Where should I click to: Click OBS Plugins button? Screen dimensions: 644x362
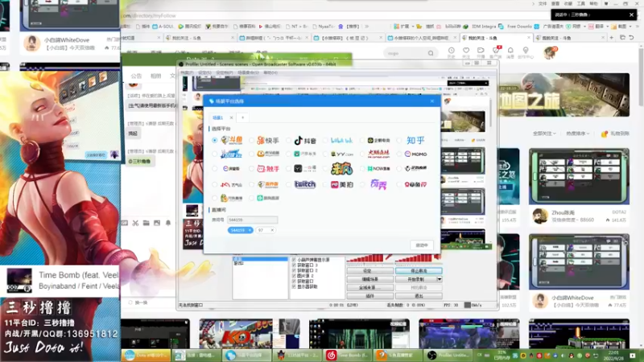(369, 296)
